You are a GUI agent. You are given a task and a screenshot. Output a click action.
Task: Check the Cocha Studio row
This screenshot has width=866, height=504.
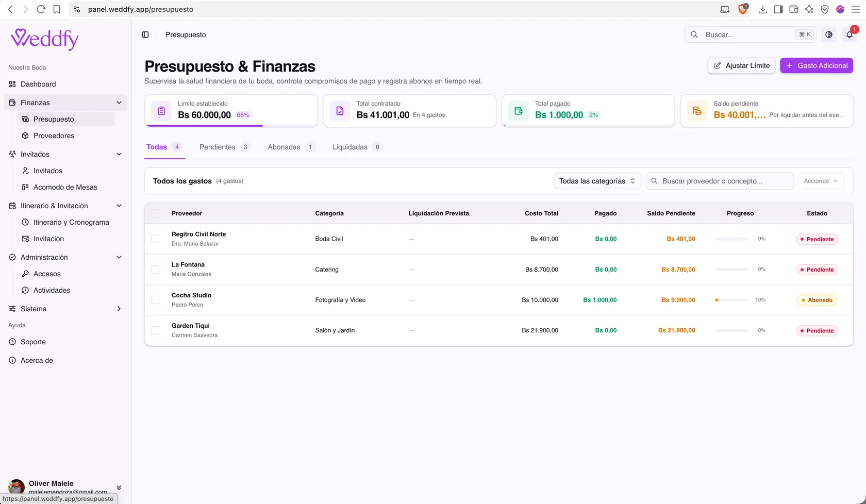[x=155, y=300]
